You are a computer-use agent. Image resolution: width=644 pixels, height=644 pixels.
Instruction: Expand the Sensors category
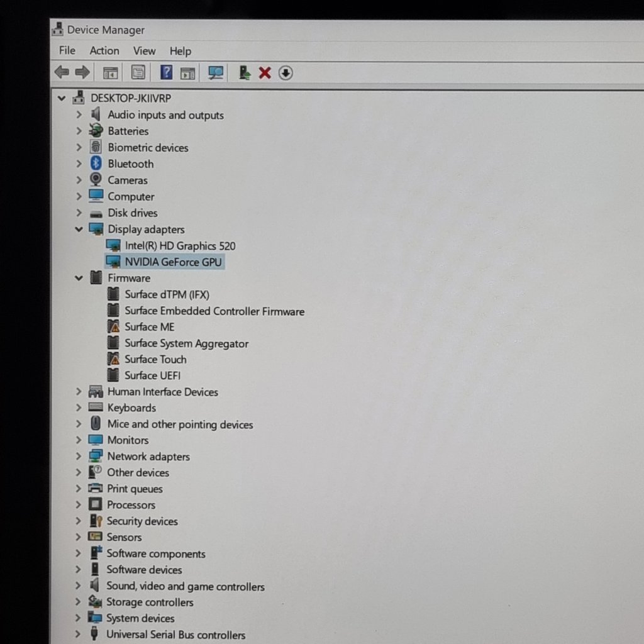tap(79, 537)
